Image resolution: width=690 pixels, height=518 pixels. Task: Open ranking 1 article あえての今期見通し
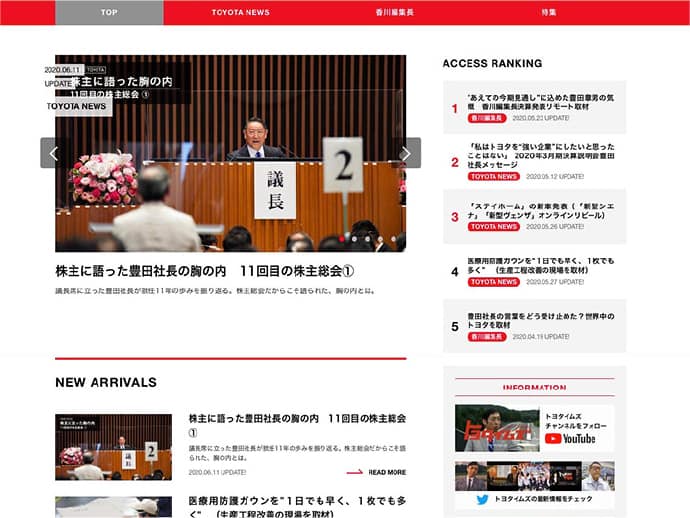541,102
